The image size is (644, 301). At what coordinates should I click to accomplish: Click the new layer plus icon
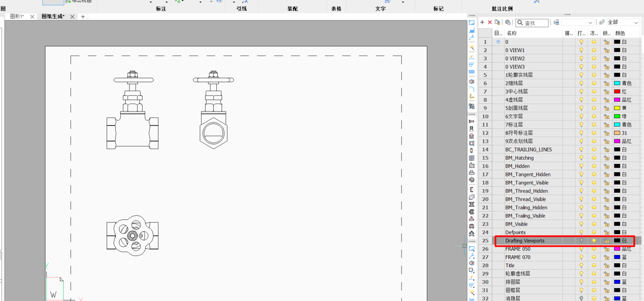(x=482, y=22)
